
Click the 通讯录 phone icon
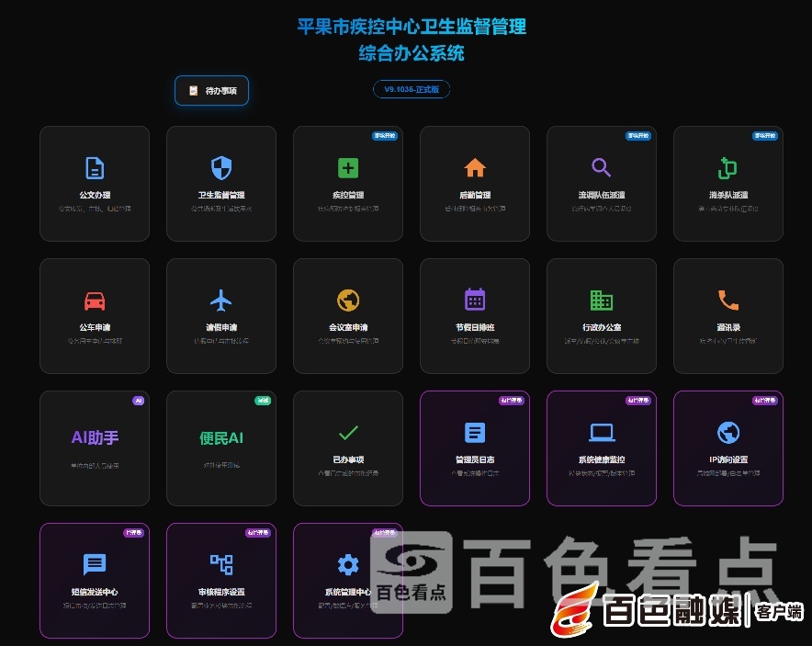(x=727, y=300)
